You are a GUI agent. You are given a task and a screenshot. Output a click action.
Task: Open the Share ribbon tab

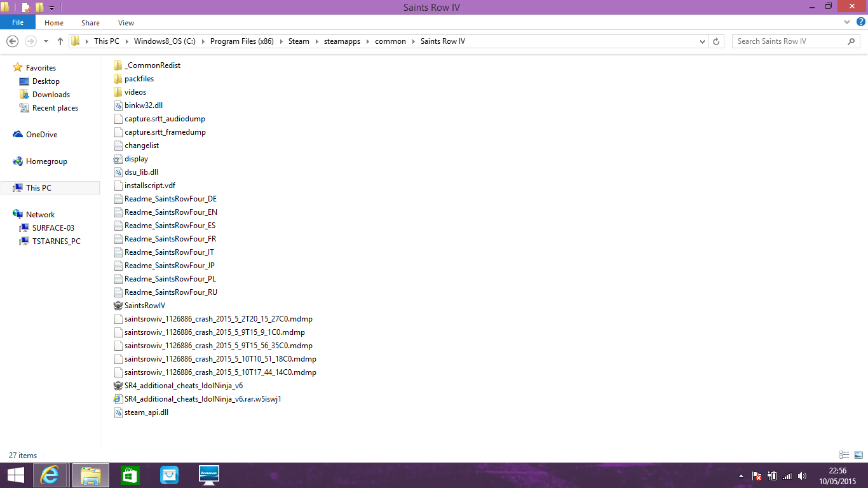[x=90, y=23]
